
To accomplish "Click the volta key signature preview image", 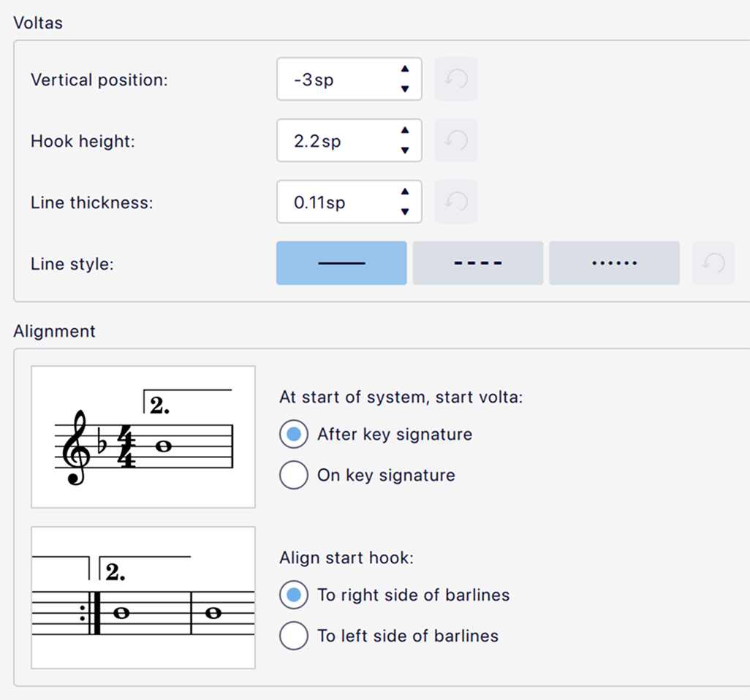I will click(x=143, y=437).
